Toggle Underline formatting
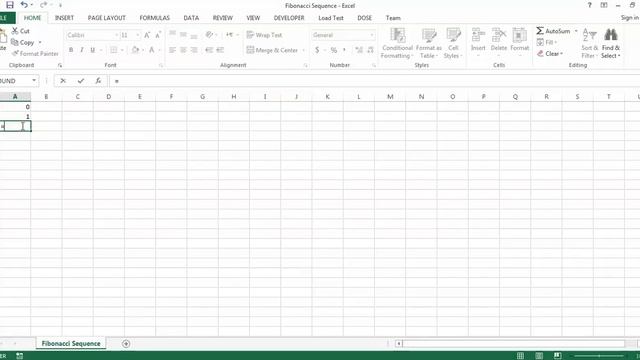The height and width of the screenshot is (360, 640). [93, 50]
